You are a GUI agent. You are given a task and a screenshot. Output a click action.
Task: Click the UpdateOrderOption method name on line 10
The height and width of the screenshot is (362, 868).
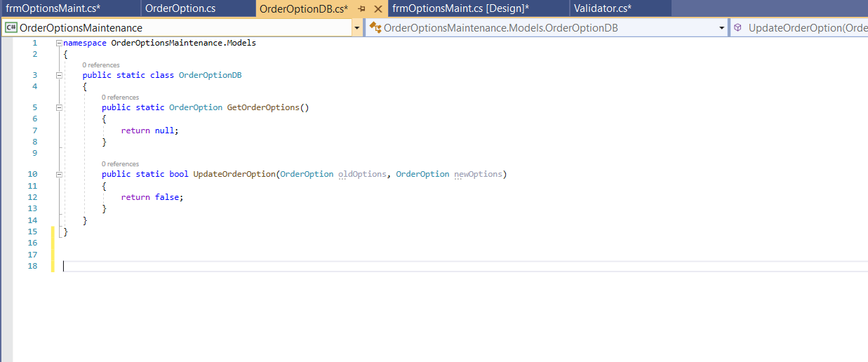[x=234, y=174]
